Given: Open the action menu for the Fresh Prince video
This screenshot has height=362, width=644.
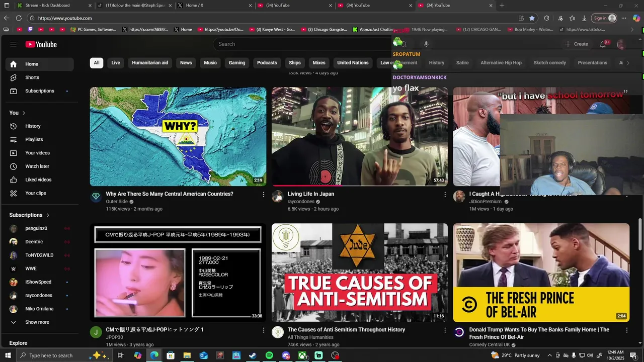Looking at the screenshot, I should click(626, 330).
